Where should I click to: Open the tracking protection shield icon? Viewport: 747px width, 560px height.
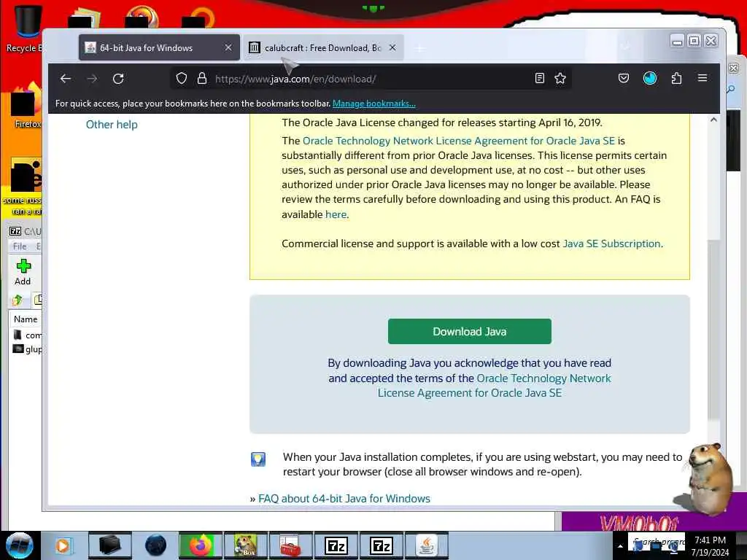[182, 79]
